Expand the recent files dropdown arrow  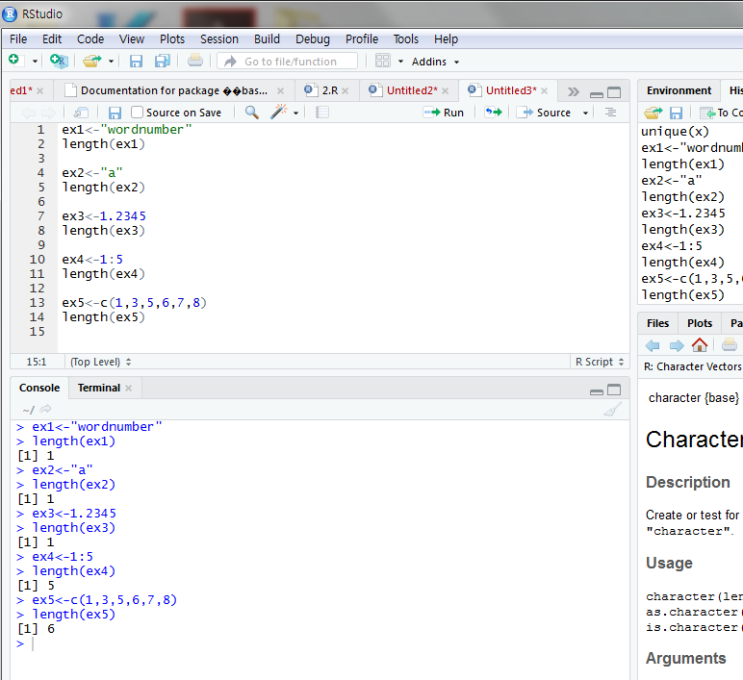point(111,62)
